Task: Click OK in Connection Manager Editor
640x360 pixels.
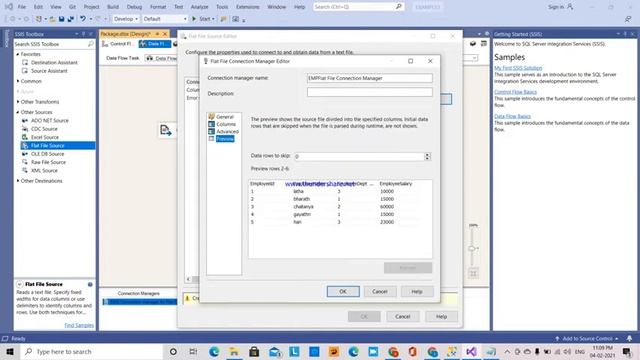Action: (343, 291)
